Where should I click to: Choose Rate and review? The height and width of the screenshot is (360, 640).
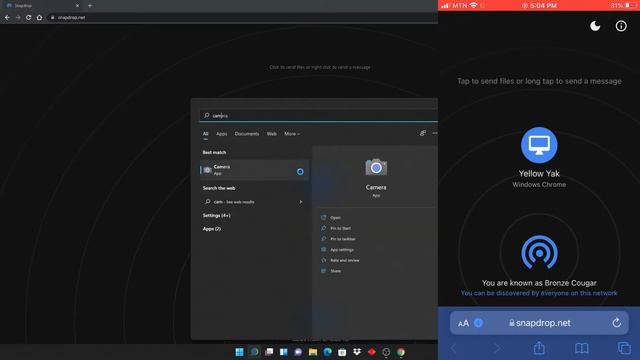pyautogui.click(x=344, y=260)
